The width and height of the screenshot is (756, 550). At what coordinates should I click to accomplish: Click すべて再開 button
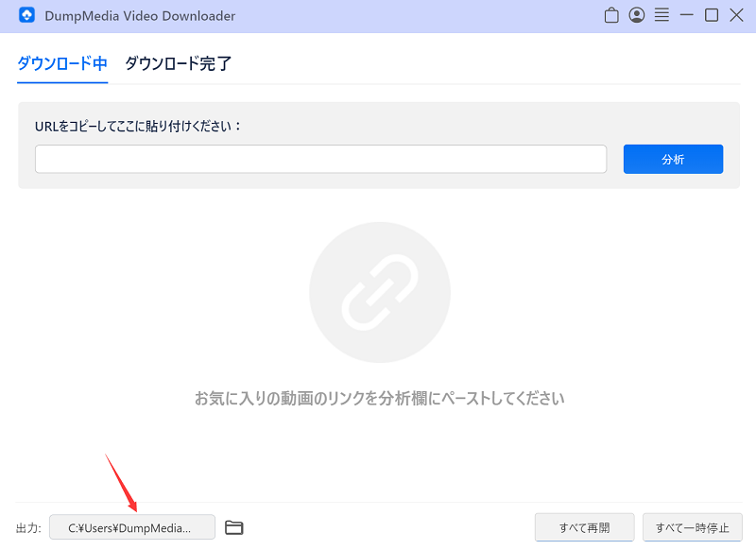pyautogui.click(x=584, y=527)
